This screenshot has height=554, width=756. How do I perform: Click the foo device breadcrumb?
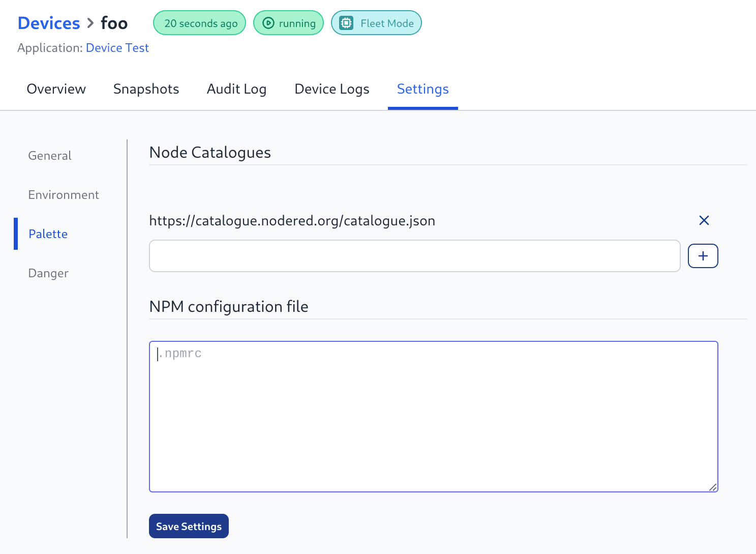click(113, 22)
